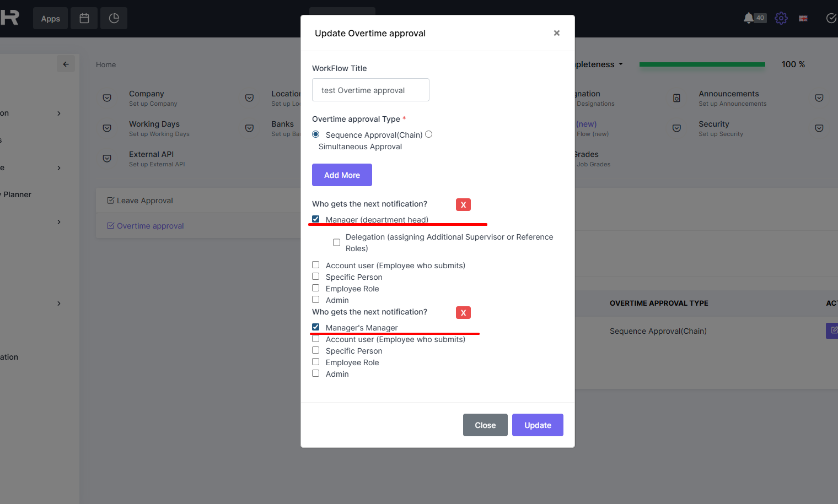This screenshot has height=504, width=838.
Task: Click the WorkFlow Title input field
Action: click(x=370, y=90)
